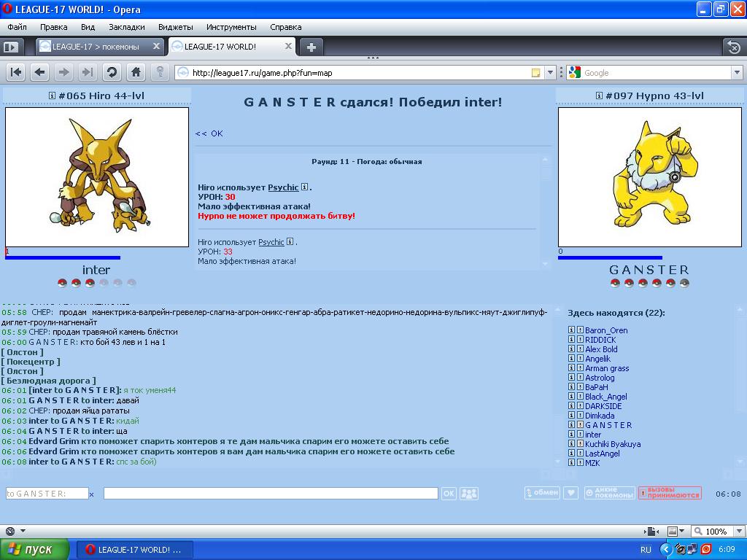Go to the Безлюдная дорога location link
The height and width of the screenshot is (560, 747).
tap(48, 381)
